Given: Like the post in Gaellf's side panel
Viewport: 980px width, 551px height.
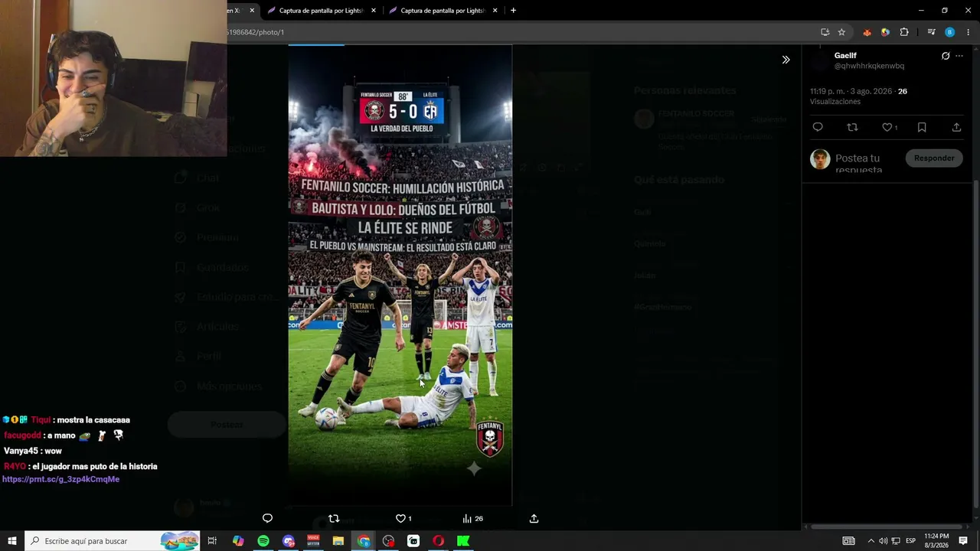Looking at the screenshot, I should (889, 127).
